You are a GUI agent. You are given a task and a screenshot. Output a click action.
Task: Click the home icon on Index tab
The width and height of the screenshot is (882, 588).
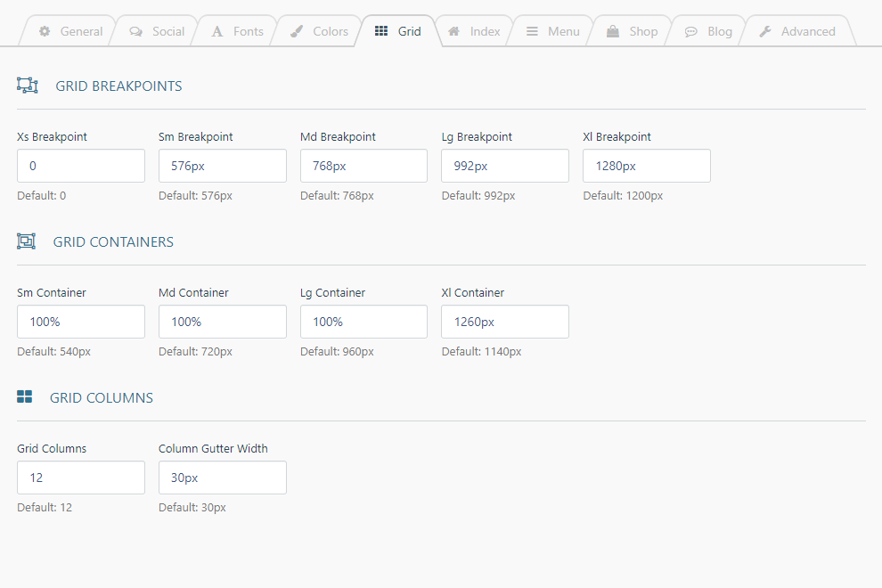pos(454,31)
